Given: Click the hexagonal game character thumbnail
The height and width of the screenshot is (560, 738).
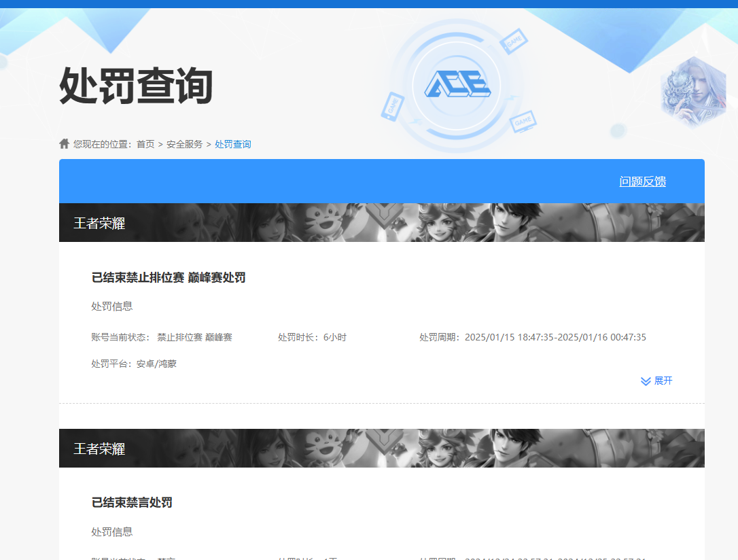Looking at the screenshot, I should (693, 92).
